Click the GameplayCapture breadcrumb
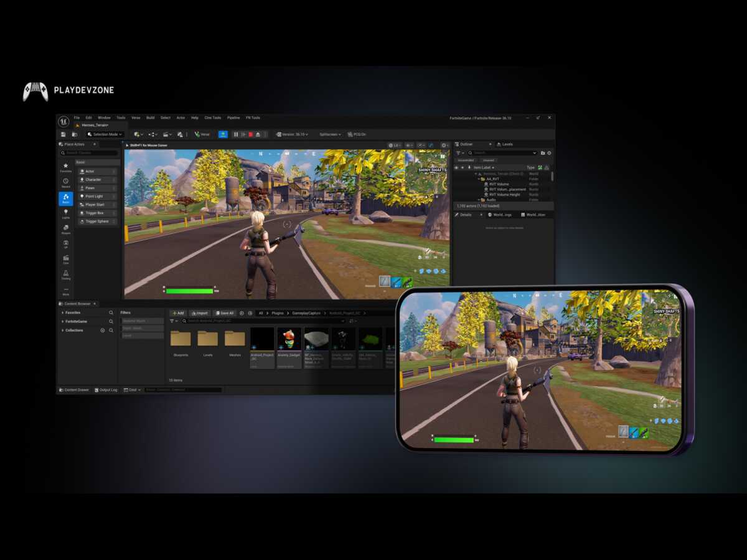 tap(305, 313)
